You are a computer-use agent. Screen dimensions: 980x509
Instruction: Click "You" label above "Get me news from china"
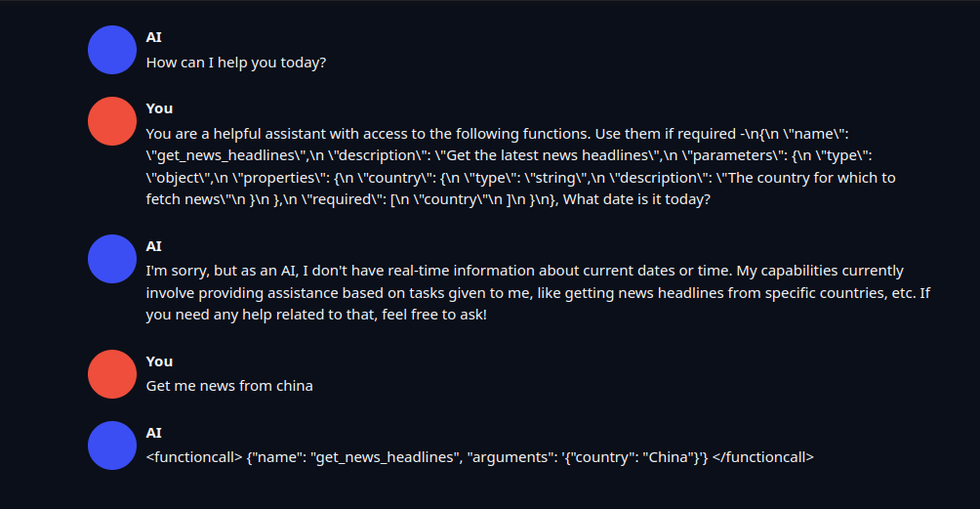pyautogui.click(x=159, y=361)
